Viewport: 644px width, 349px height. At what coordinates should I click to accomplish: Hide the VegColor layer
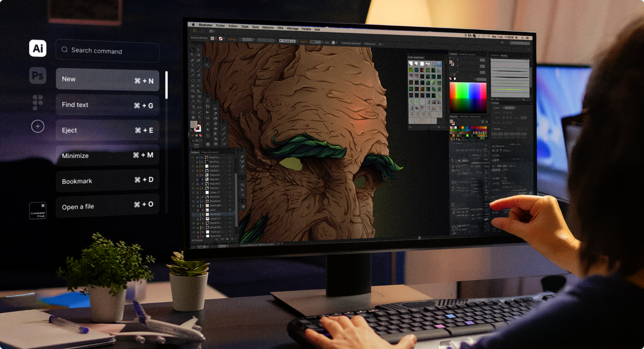(x=193, y=188)
